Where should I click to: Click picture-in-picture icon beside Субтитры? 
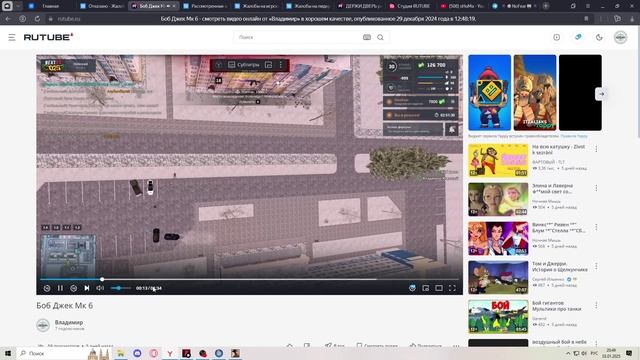click(269, 65)
